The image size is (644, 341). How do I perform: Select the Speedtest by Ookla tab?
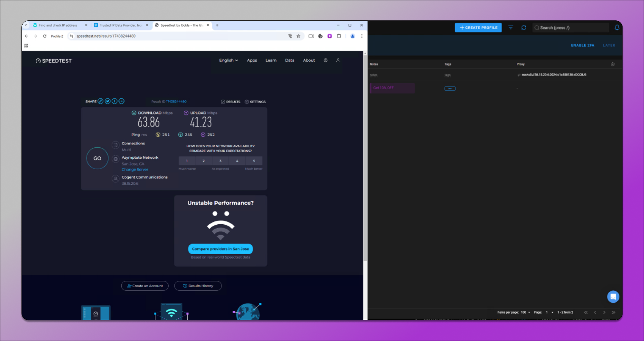pos(182,25)
